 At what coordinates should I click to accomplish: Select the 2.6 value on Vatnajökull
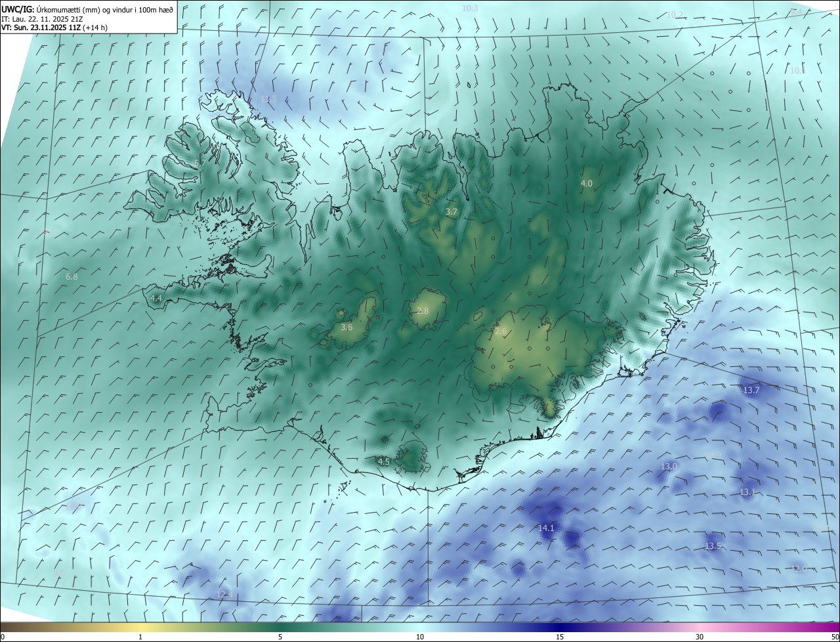[501, 332]
